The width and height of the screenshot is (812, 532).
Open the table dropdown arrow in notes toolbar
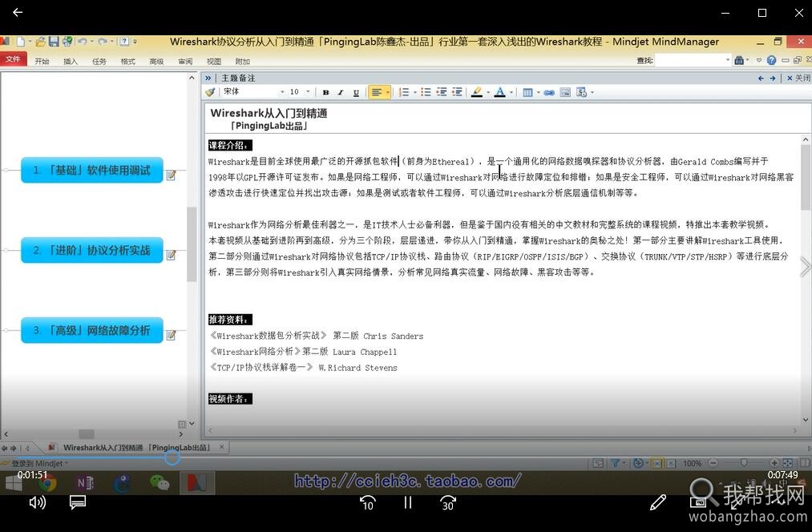pos(538,93)
